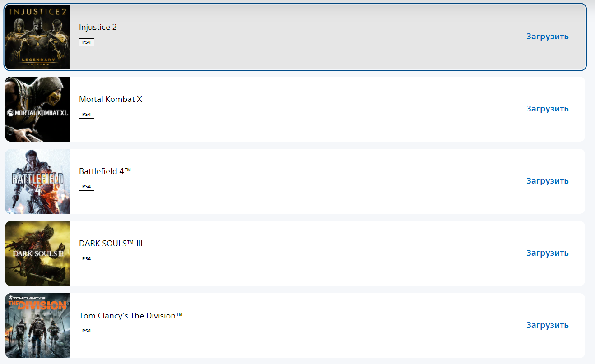Open the Injustice 2 cover thumbnail
595x364 pixels.
click(x=38, y=37)
